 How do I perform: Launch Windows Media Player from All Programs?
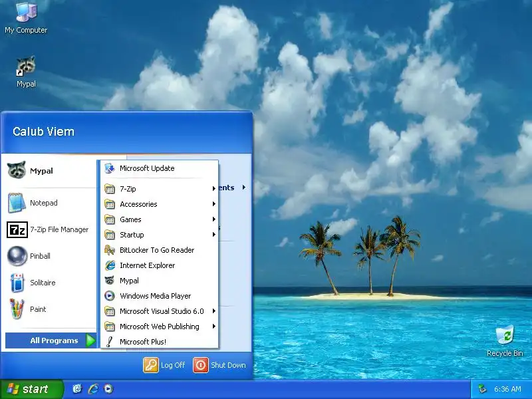click(x=160, y=296)
